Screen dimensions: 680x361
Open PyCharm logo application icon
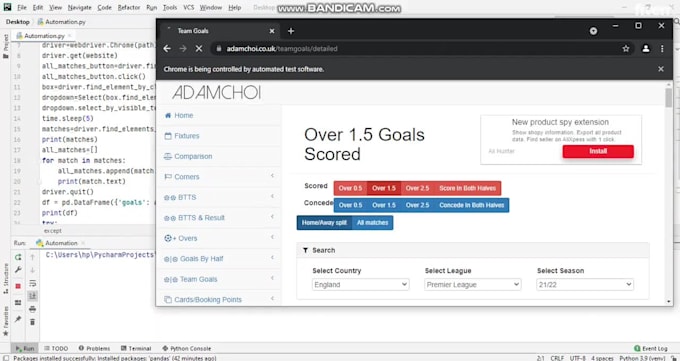(7, 7)
